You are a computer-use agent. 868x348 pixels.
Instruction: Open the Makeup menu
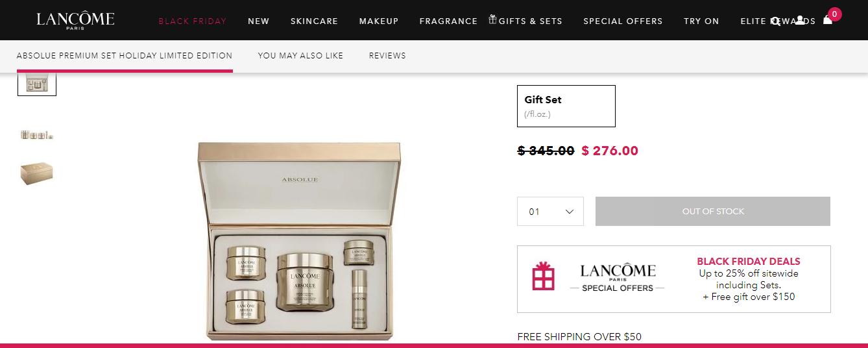(379, 21)
